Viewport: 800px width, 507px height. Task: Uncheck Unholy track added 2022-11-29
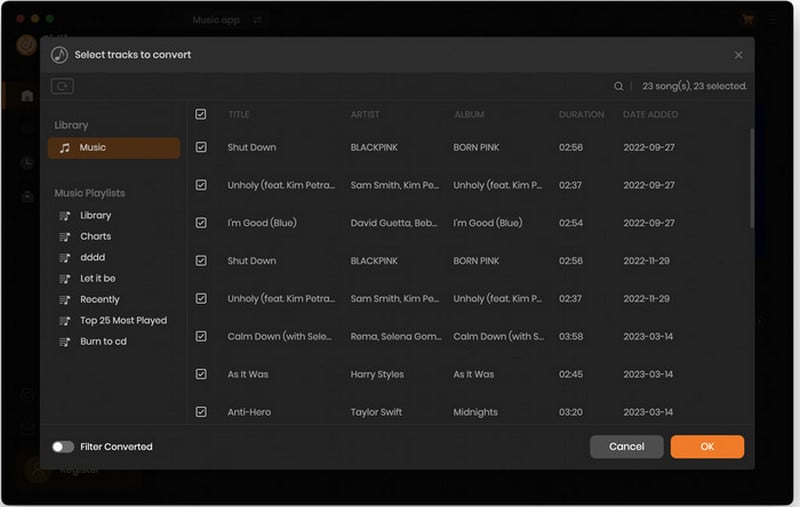click(201, 298)
